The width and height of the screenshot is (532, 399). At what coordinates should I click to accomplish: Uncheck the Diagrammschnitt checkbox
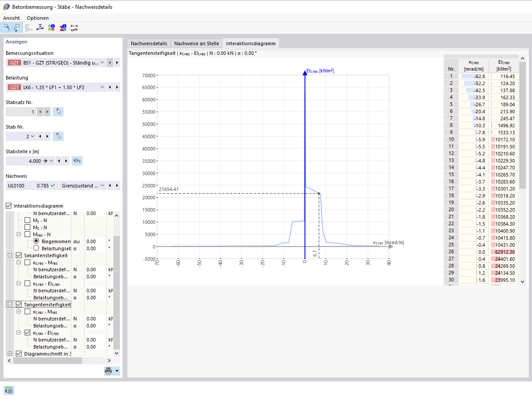click(18, 354)
